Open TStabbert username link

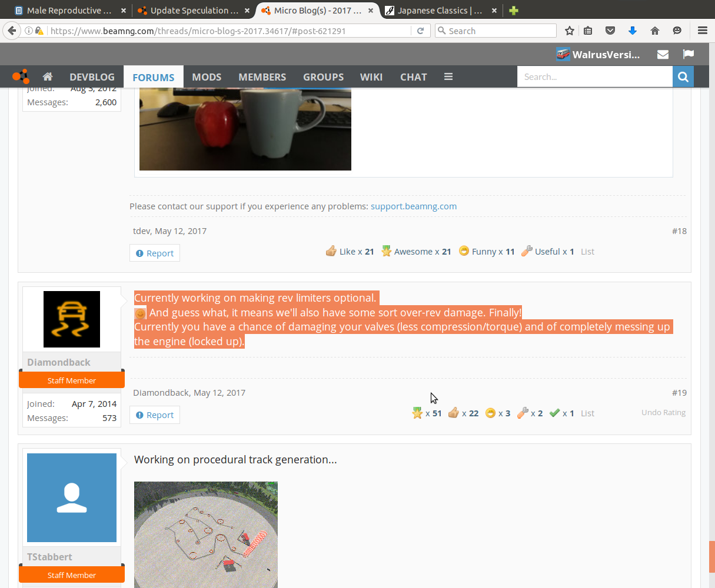click(49, 557)
